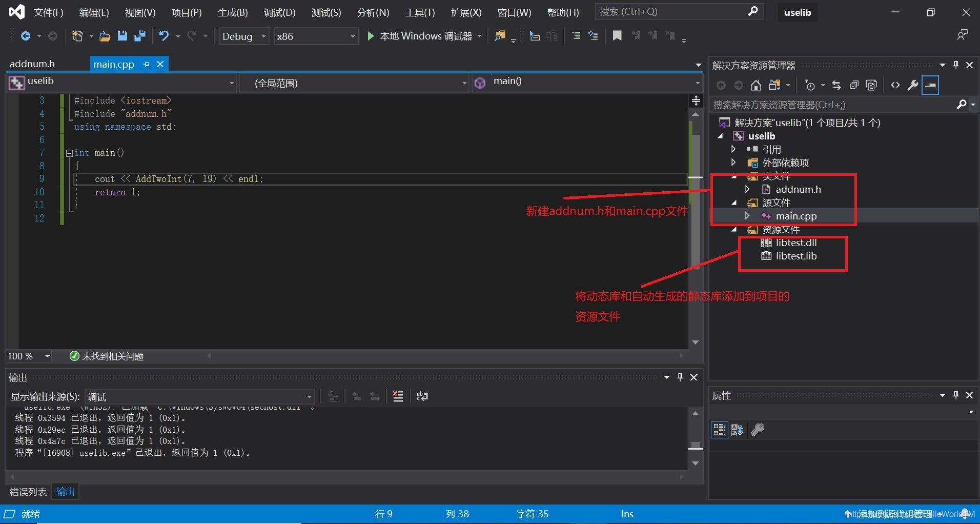Viewport: 980px width, 524px height.
Task: Click the Alphabetical sort icon in Properties panel
Action: (737, 430)
